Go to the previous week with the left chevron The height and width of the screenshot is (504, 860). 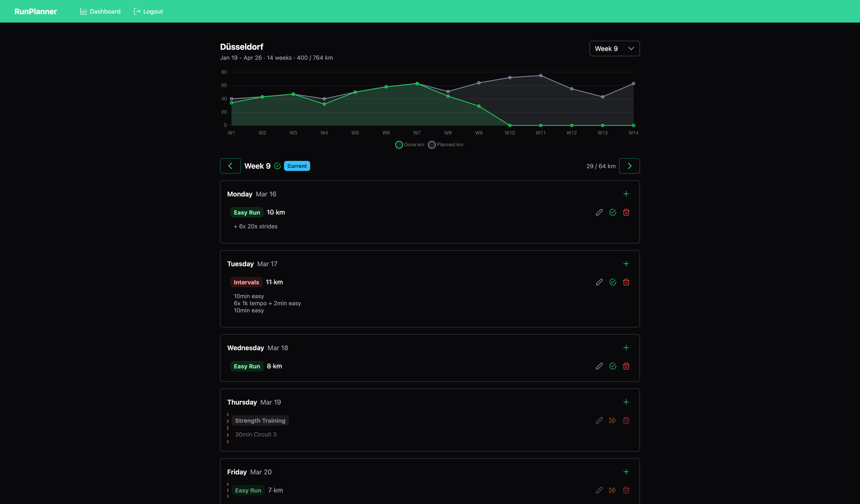click(x=230, y=166)
